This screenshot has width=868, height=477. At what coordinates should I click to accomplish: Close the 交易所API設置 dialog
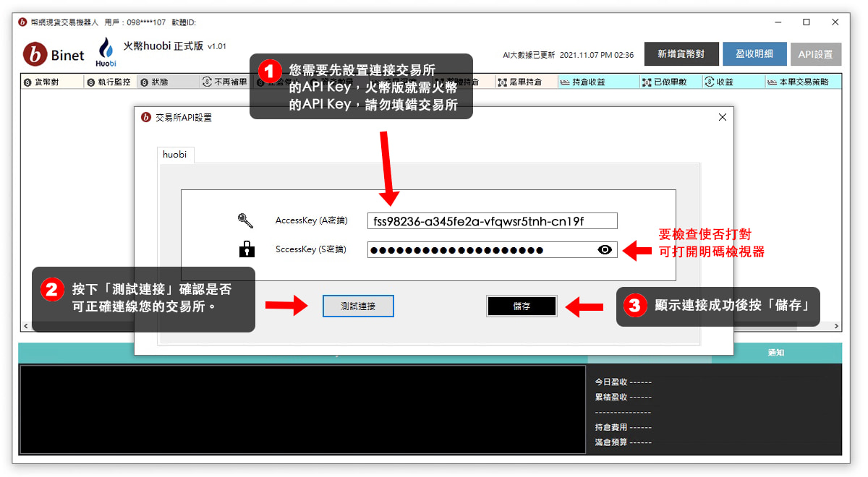pos(722,117)
